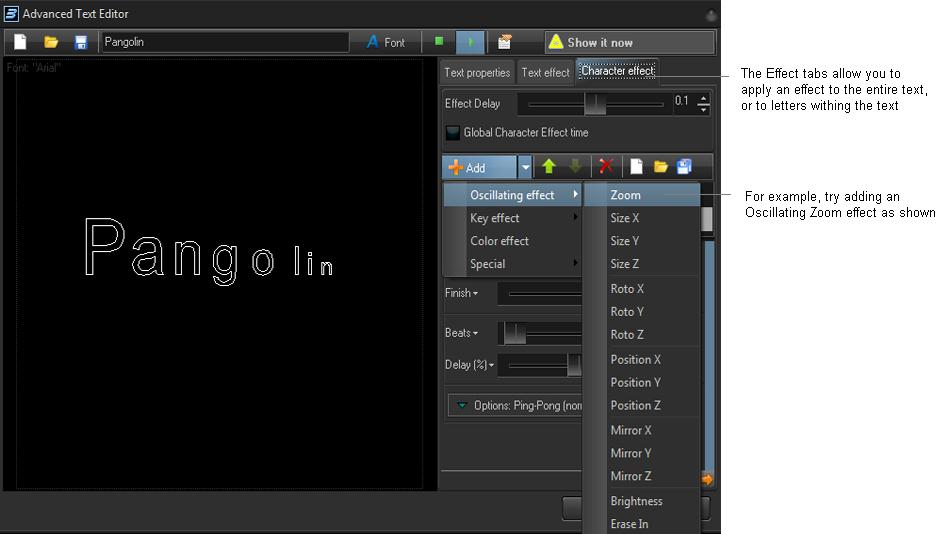Image resolution: width=948 pixels, height=534 pixels.
Task: Open the Beats dropdown
Action: tap(461, 333)
